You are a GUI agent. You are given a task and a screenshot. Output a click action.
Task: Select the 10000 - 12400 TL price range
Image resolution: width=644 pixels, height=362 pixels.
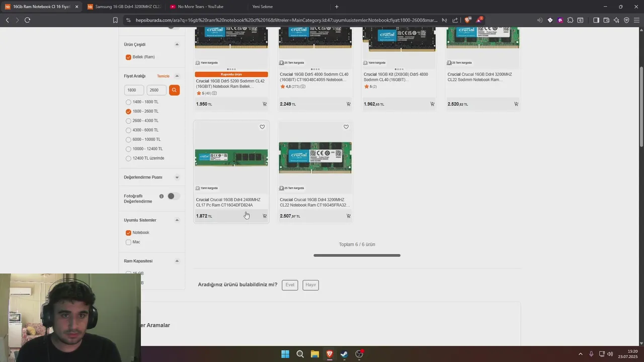pyautogui.click(x=128, y=149)
